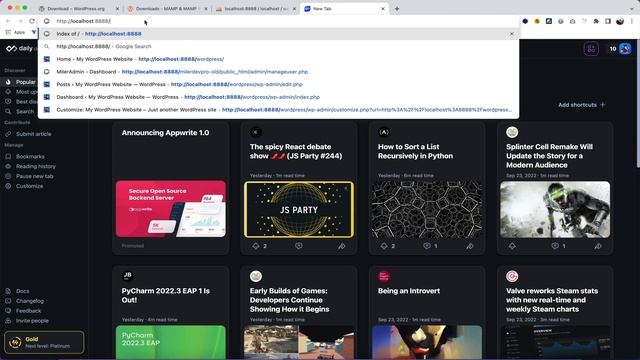
Task: Choose 'MilerAdmin – Dashboard' suggestion
Action: (279, 72)
